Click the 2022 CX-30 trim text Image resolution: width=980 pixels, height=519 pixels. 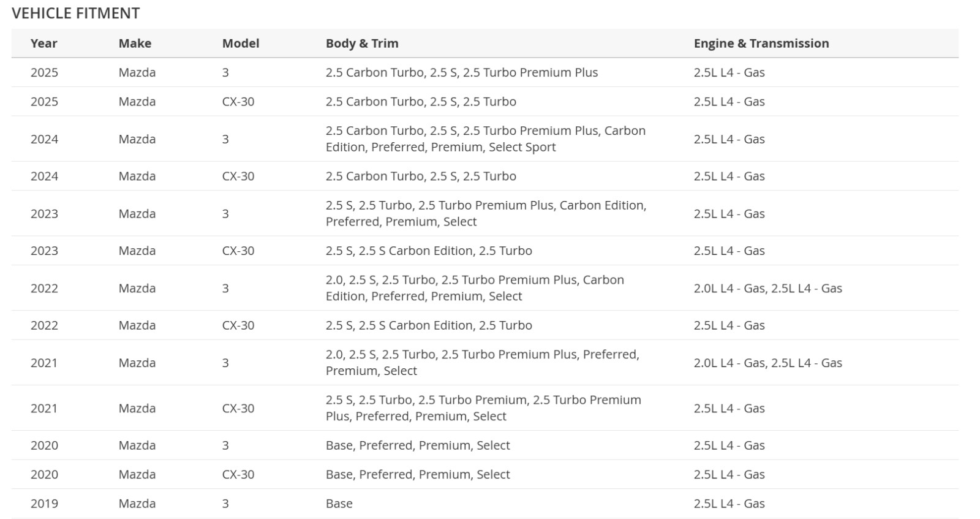click(429, 325)
